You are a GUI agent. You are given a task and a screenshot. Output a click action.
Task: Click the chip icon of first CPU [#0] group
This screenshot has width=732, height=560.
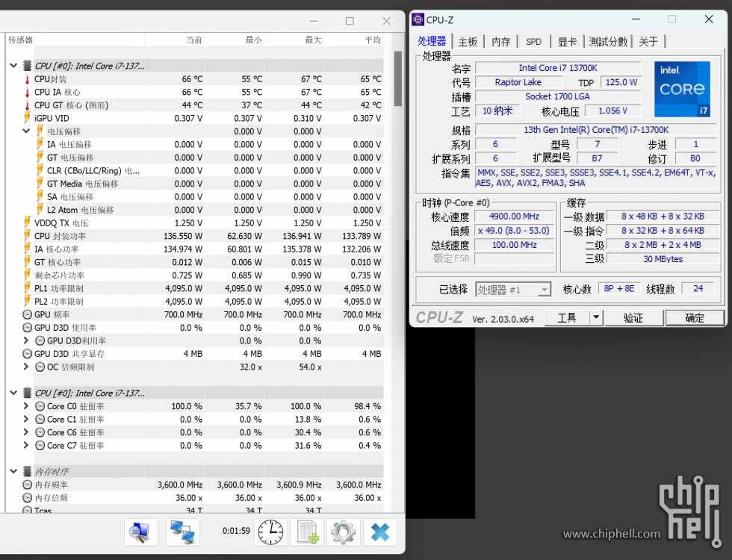[28, 66]
